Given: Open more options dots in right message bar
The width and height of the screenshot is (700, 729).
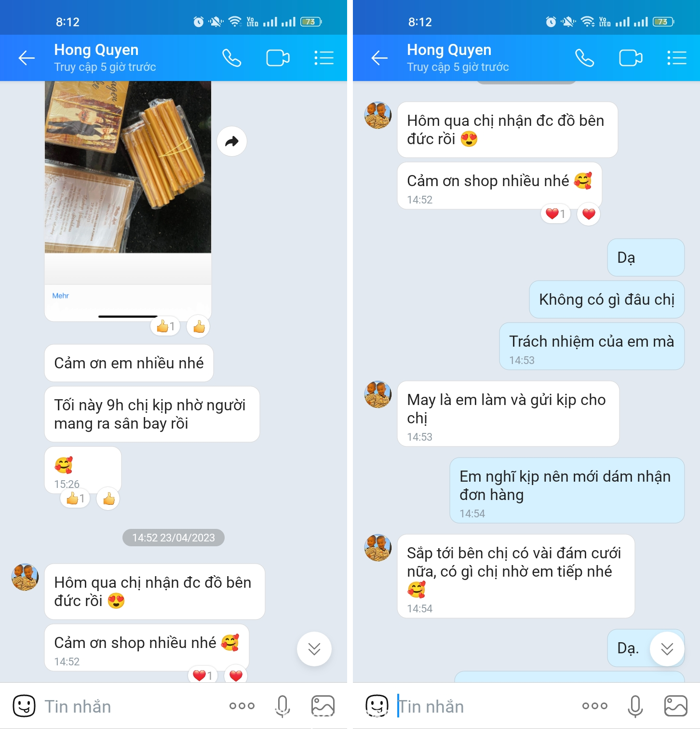Looking at the screenshot, I should tap(594, 706).
